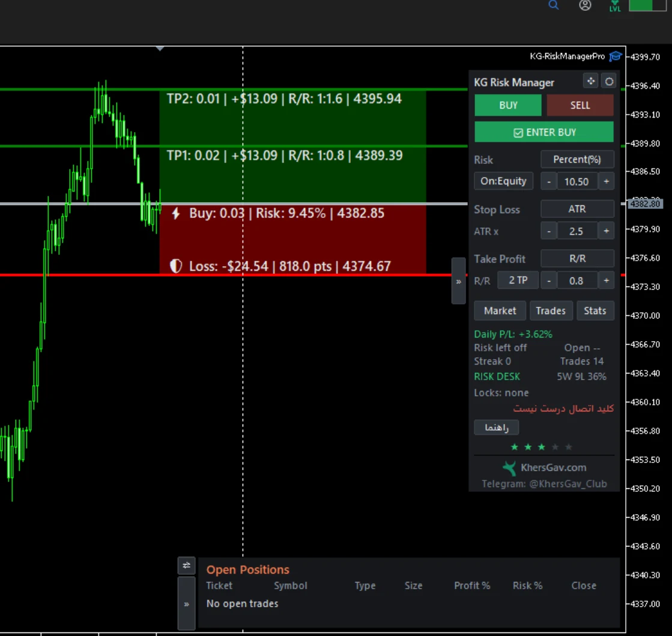Increase the R/R value 0.8

click(x=606, y=280)
